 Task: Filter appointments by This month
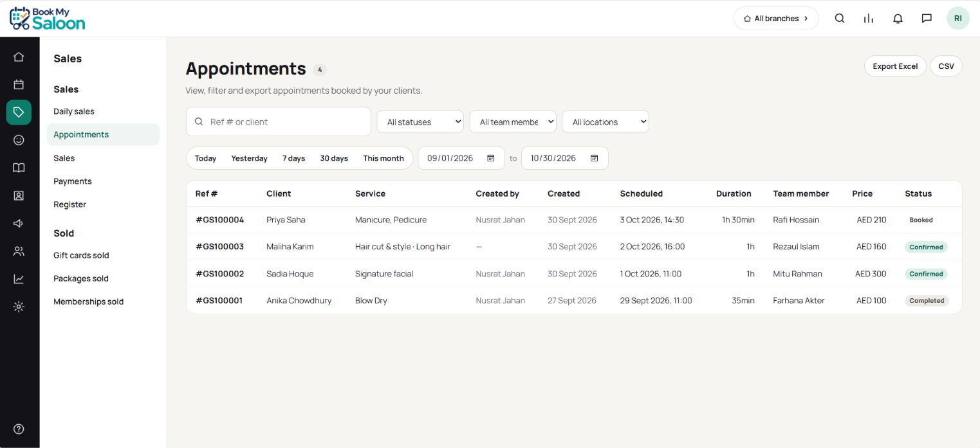384,158
